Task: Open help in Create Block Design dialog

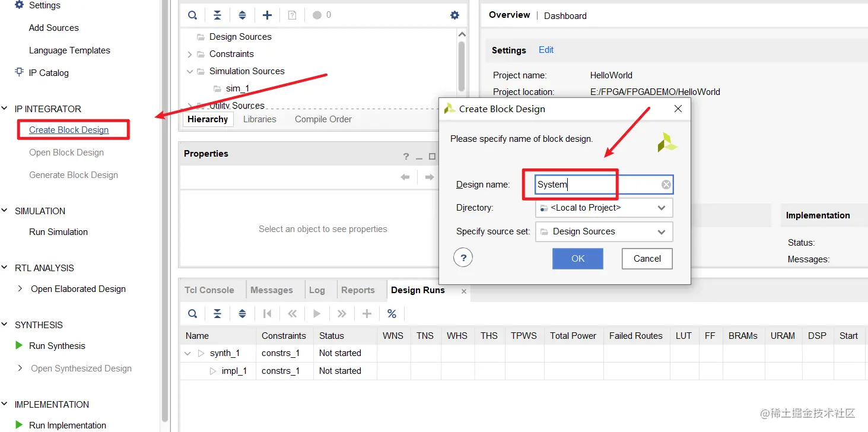Action: point(463,258)
